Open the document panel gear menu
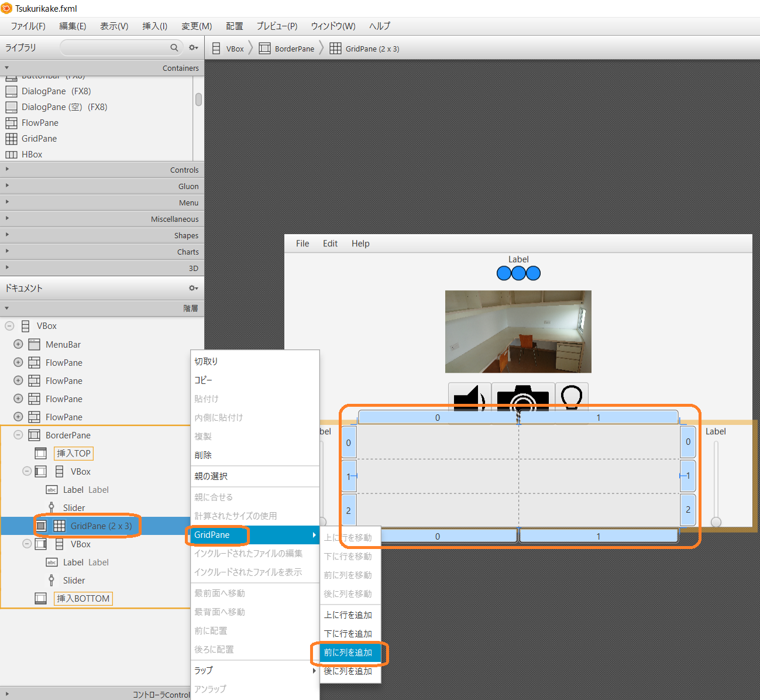Screen dimensions: 760x700 193,288
